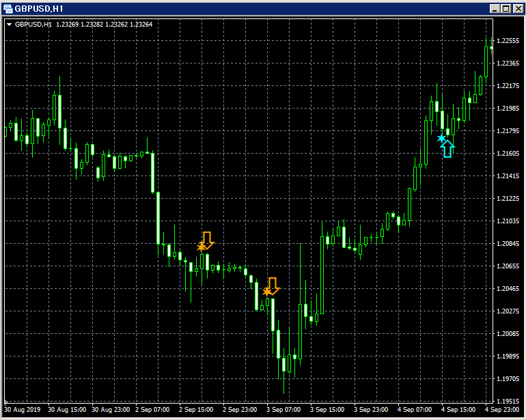The height and width of the screenshot is (420, 526).
Task: Click the 1.19895 price label
Action: (x=508, y=356)
